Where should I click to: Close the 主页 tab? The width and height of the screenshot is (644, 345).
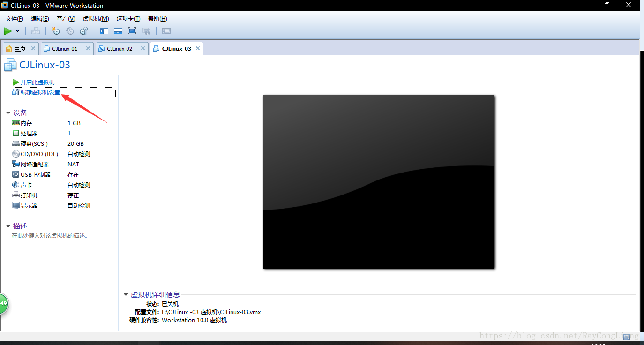click(33, 48)
